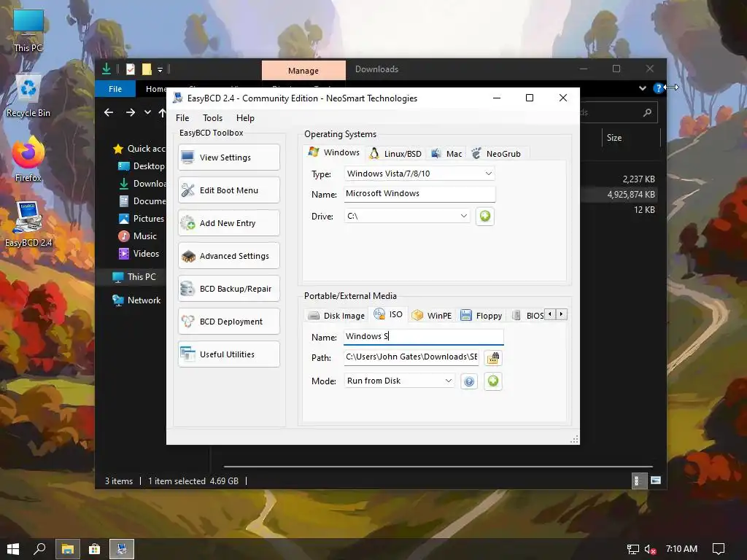Select Desktop in Explorer sidebar

142,166
